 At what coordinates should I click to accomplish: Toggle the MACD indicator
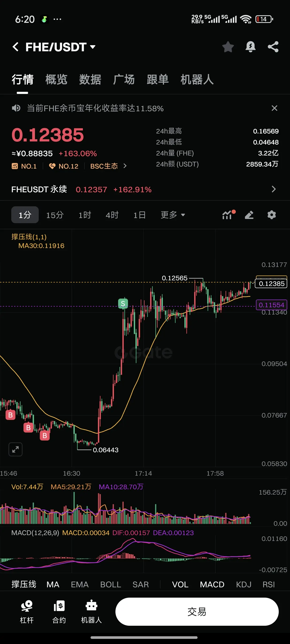tap(212, 584)
